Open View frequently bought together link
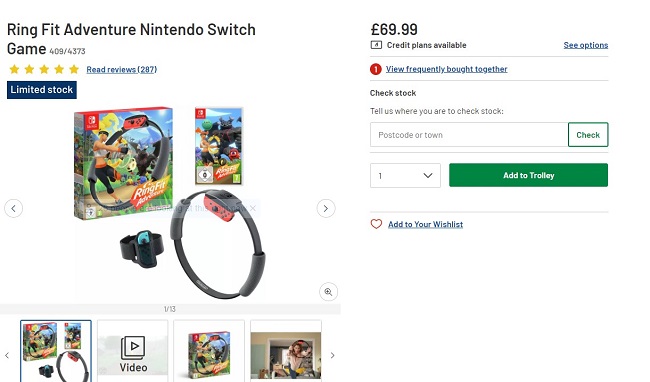 [446, 69]
